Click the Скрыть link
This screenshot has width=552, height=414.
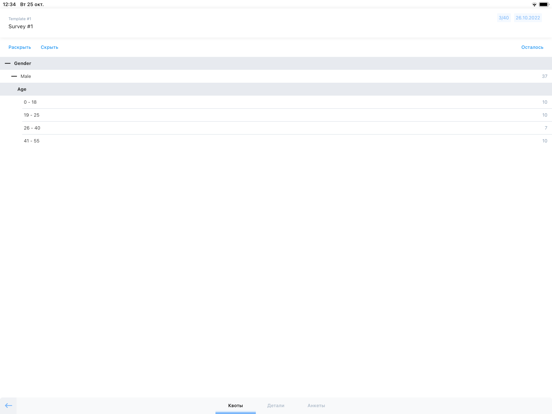(49, 47)
